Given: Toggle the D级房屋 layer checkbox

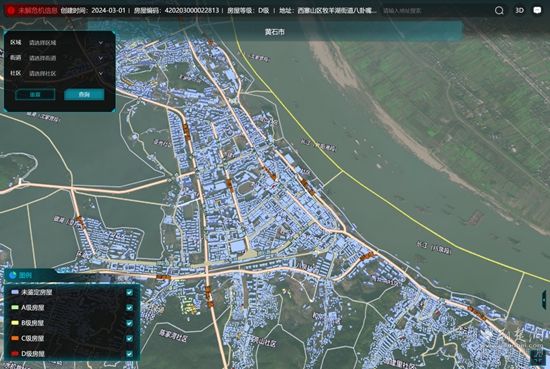Looking at the screenshot, I should point(129,354).
